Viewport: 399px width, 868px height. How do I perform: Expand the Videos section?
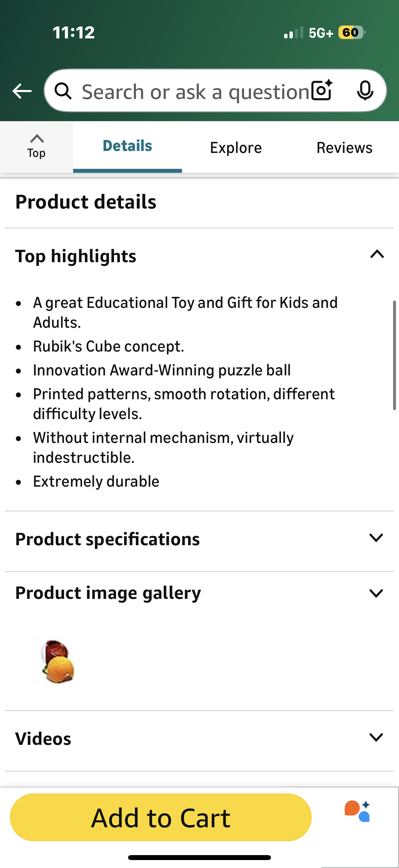tap(376, 737)
